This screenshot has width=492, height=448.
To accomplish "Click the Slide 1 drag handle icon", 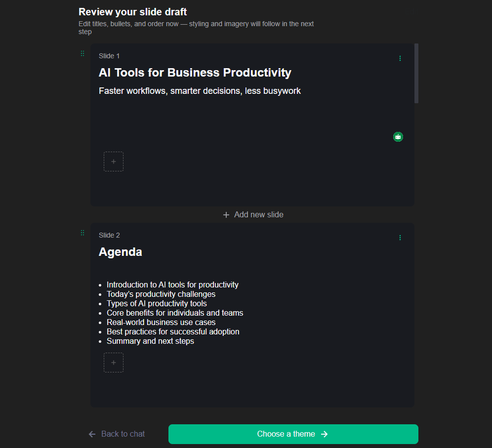I will 82,53.
